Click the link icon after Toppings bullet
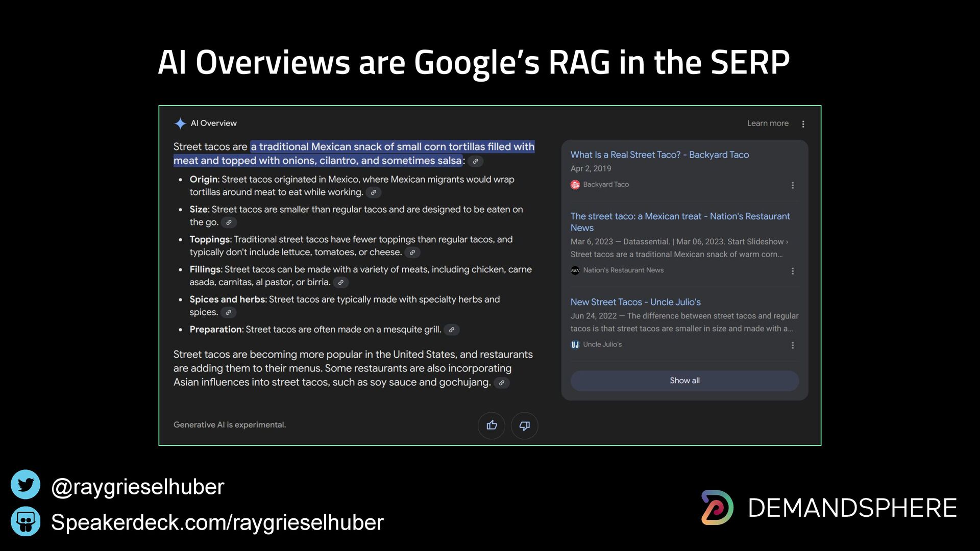 (x=412, y=253)
